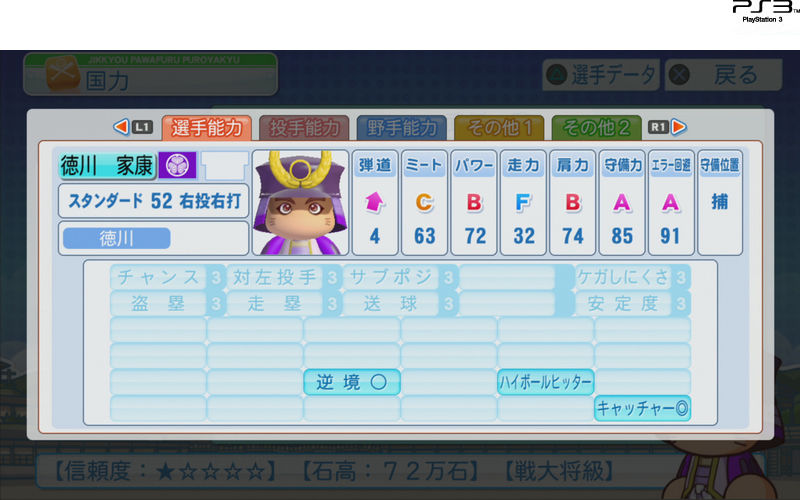Click the samurai player portrait
The width and height of the screenshot is (800, 500).
[x=301, y=203]
